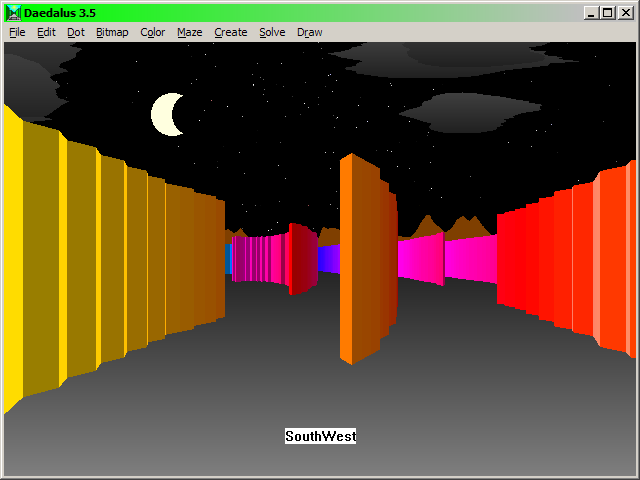Screen dimensions: 640x480
Task: Click the orange wall pillar in center
Action: tap(360, 260)
